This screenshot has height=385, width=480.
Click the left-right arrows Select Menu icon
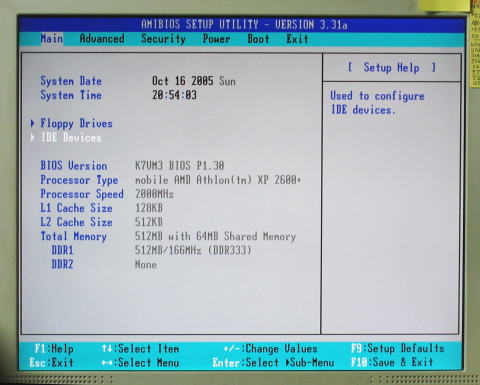click(x=107, y=363)
